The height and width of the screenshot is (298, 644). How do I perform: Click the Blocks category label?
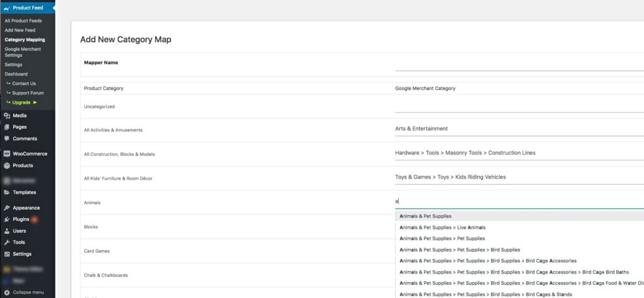tap(91, 227)
